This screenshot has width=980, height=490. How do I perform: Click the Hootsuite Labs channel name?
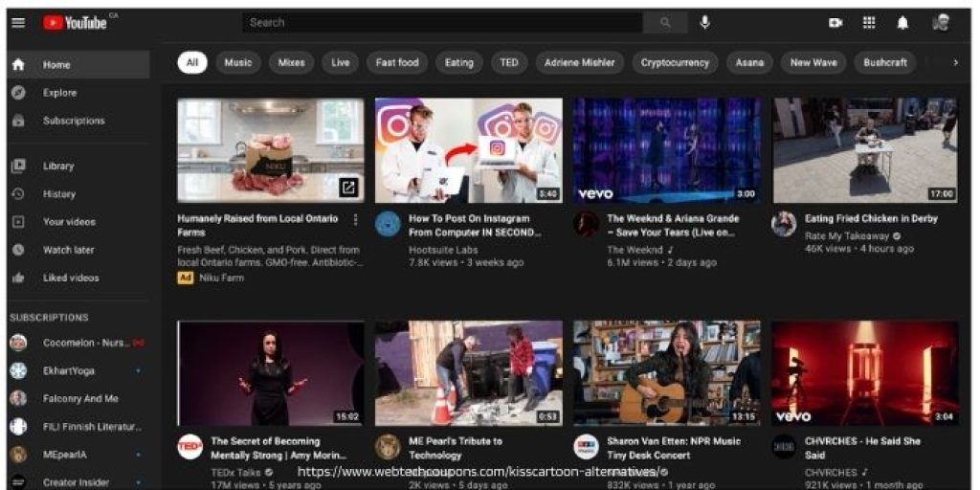click(443, 250)
